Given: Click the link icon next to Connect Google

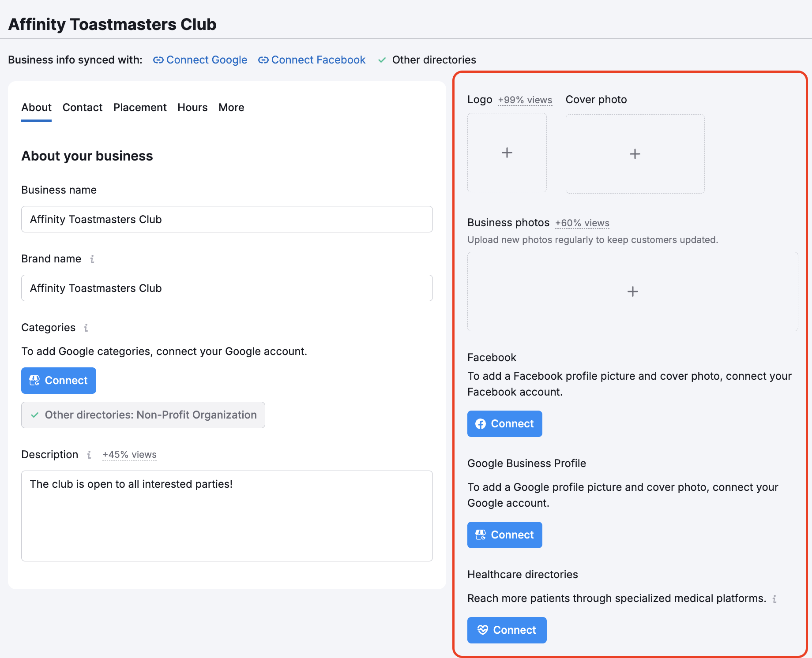Looking at the screenshot, I should [158, 60].
